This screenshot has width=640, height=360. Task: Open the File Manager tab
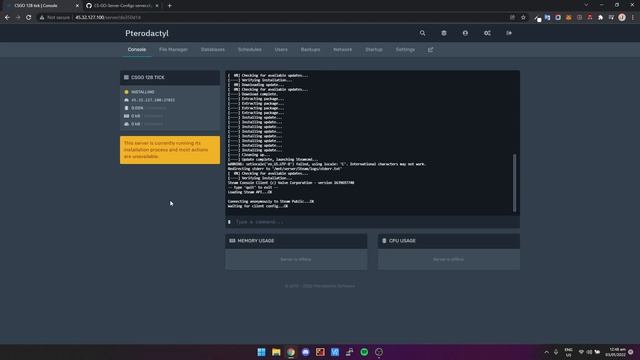point(173,50)
